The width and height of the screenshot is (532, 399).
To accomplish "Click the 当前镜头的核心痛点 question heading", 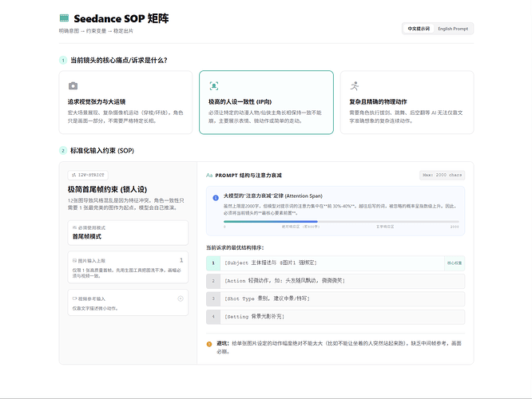I will click(119, 61).
